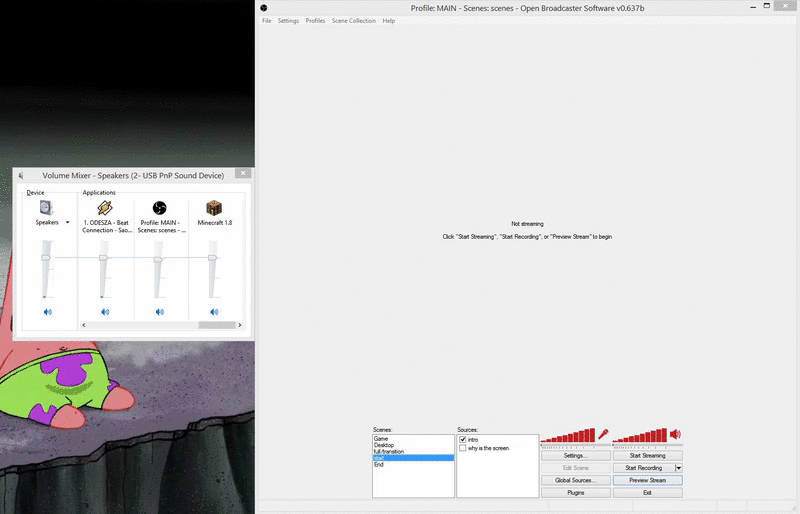The width and height of the screenshot is (800, 514).
Task: Adjust the desktop audio volume meter
Action: click(640, 435)
